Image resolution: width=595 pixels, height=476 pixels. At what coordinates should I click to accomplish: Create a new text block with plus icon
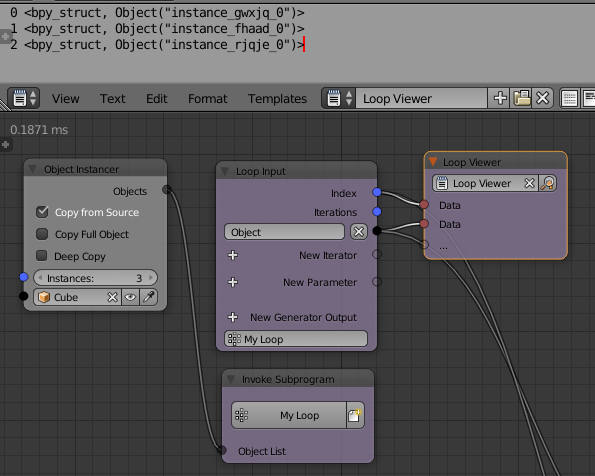(x=500, y=98)
